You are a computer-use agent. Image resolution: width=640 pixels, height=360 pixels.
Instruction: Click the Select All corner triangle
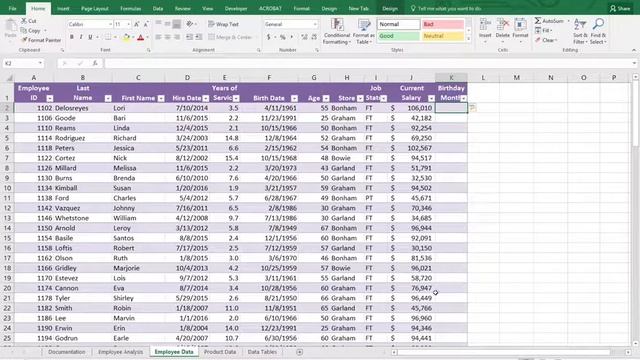click(x=8, y=78)
